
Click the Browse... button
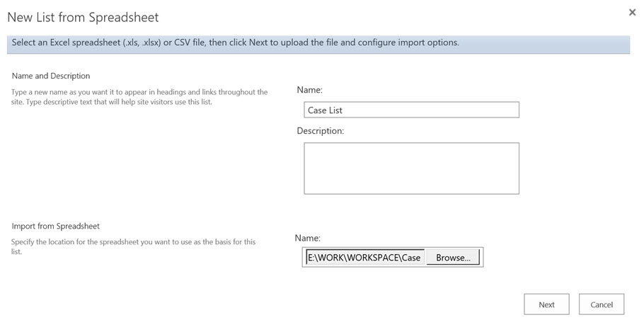453,258
